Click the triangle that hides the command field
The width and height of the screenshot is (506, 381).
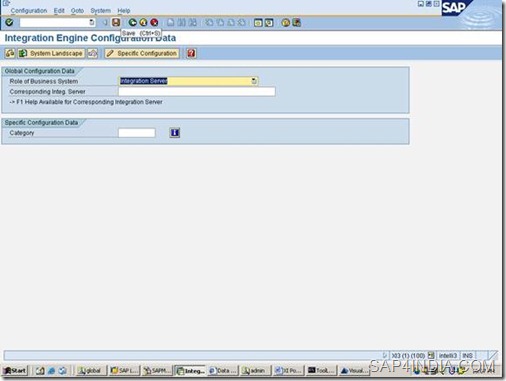(105, 22)
